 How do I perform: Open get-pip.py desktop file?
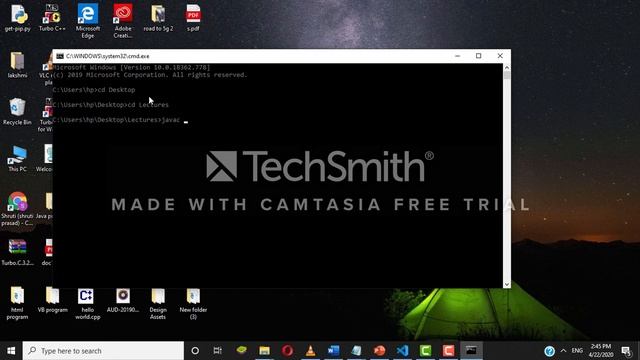[x=18, y=18]
